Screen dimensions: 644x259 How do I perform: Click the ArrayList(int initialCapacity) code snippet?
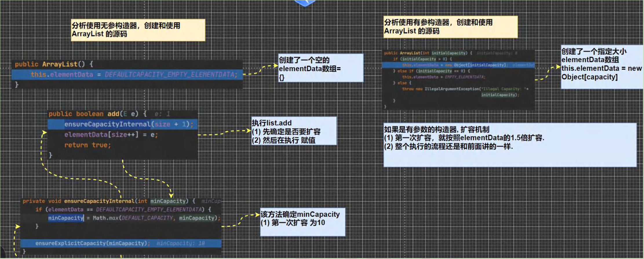pos(458,80)
